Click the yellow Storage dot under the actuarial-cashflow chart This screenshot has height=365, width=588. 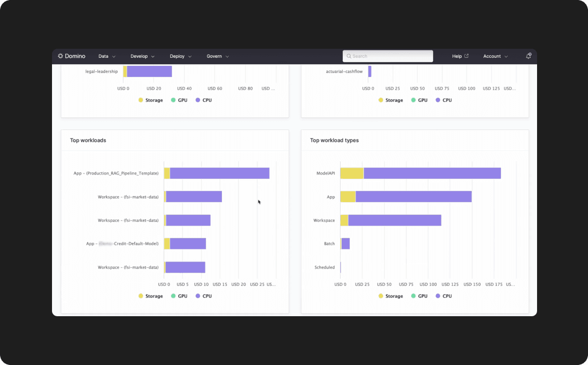click(381, 100)
